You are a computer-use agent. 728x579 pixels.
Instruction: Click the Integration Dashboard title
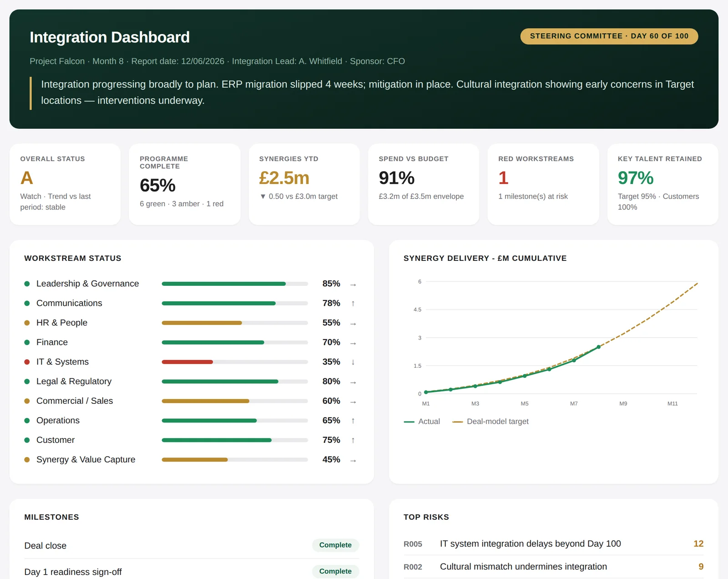tap(110, 37)
